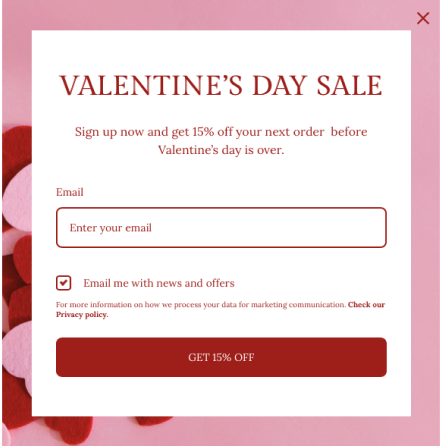
Task: Click the 'Valentine's day is over.' line
Action: click(x=221, y=150)
